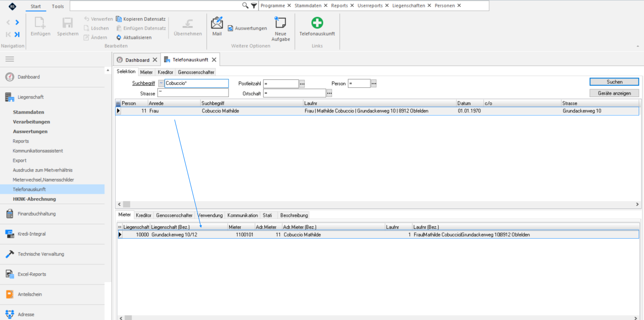Open Mieterwechsel,Namensschilder in sidebar
This screenshot has height=320, width=644.
pyautogui.click(x=43, y=180)
